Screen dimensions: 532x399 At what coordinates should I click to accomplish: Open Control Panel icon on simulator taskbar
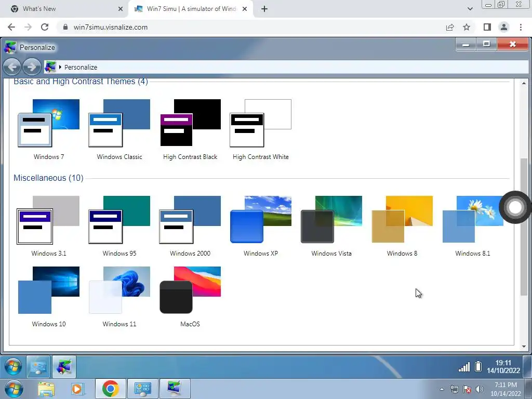click(38, 367)
